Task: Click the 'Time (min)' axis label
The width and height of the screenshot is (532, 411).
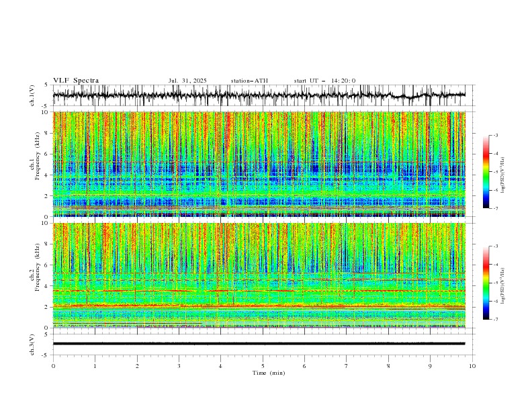Action: pyautogui.click(x=269, y=373)
